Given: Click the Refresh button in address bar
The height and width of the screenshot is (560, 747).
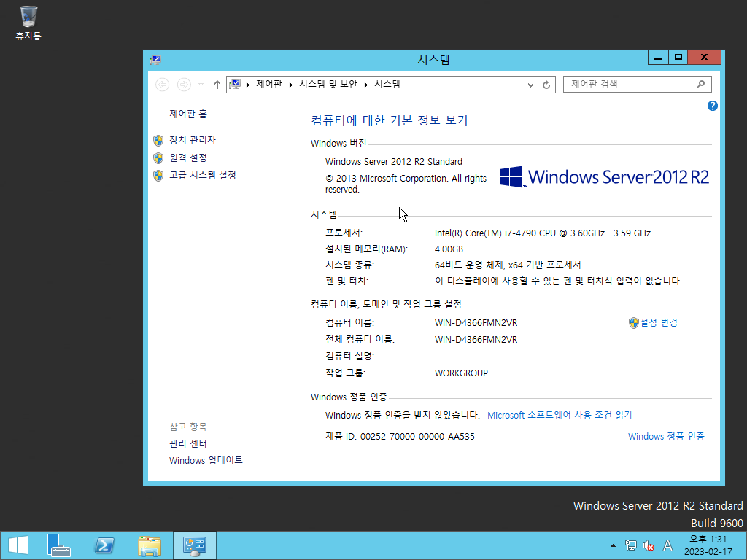Looking at the screenshot, I should tap(546, 85).
